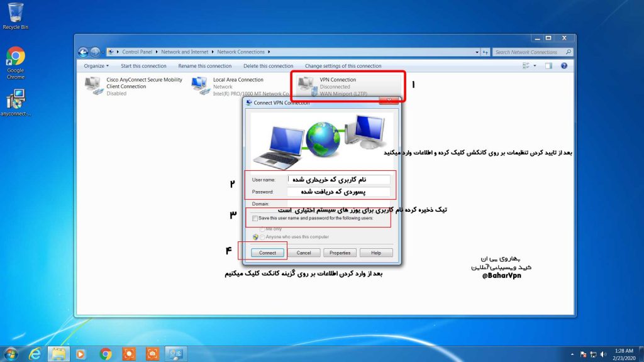Expand the Organize dropdown menu
Image resolution: width=644 pixels, height=362 pixels.
[96, 66]
